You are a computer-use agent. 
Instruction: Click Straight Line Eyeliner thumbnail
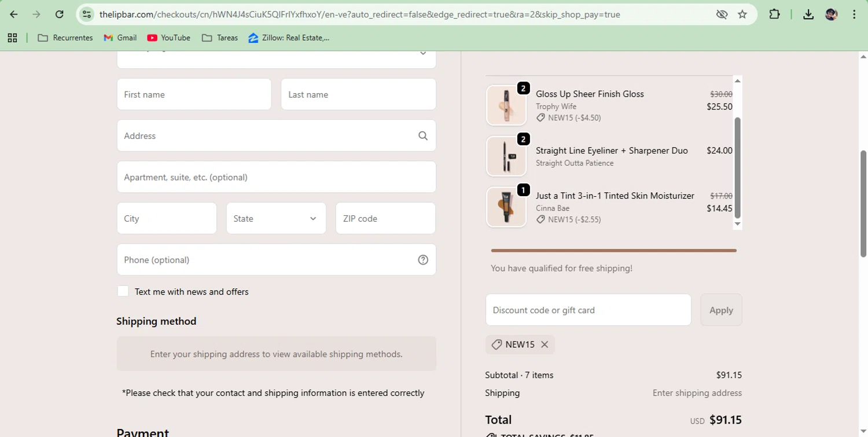coord(506,156)
